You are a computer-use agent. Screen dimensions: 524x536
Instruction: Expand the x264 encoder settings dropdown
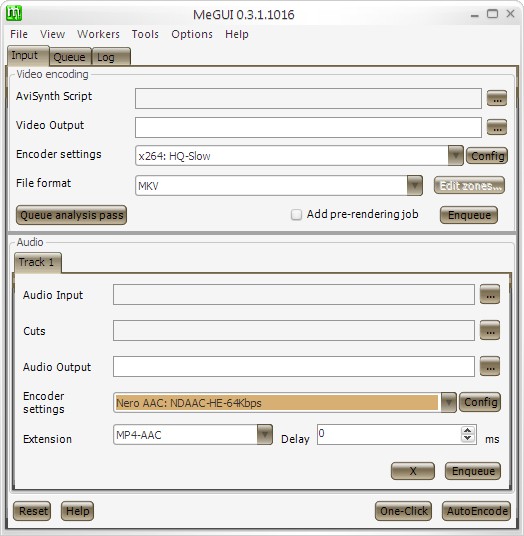455,156
